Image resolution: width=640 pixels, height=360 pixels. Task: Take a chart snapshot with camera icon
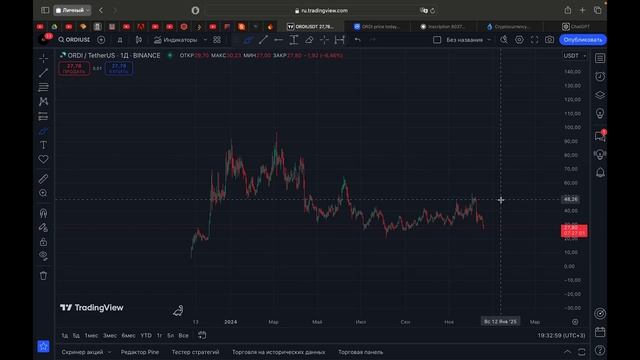(x=550, y=40)
